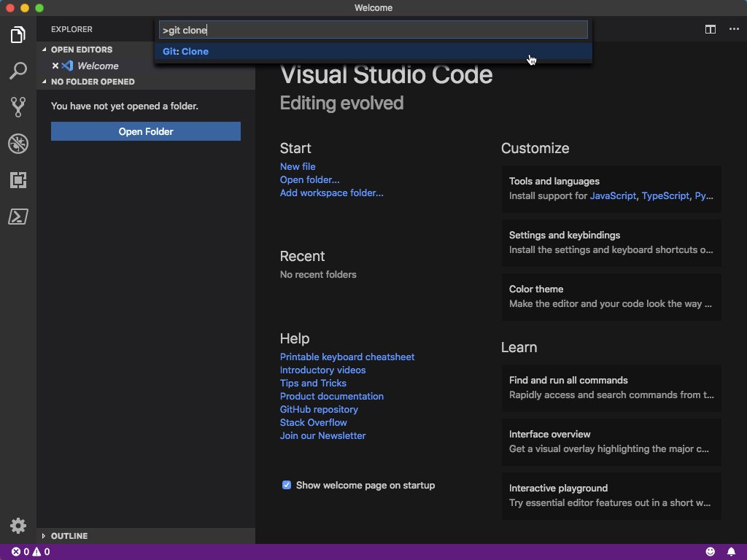Viewport: 747px width, 560px height.
Task: Open the PowerShell panel icon
Action: pos(18,217)
